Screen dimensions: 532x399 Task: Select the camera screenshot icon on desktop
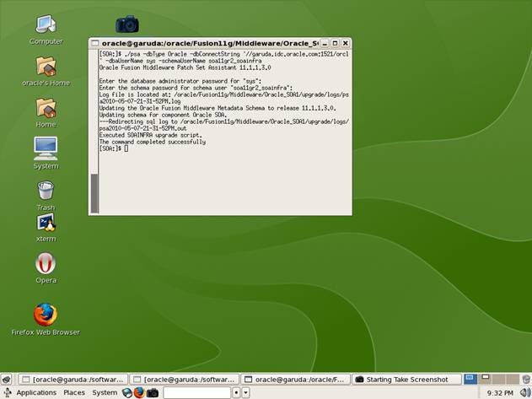point(127,24)
